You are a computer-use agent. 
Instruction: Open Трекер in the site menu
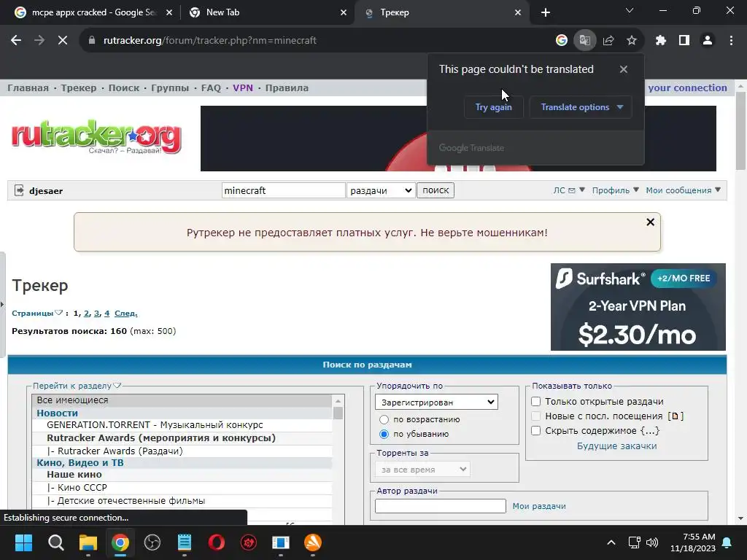click(79, 87)
